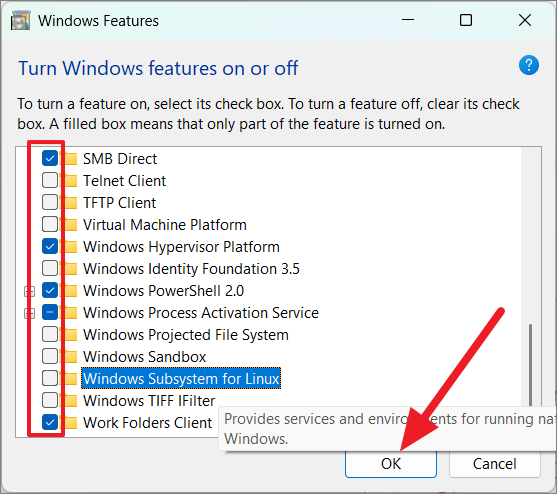Click the Windows Features title bar icon

point(20,21)
